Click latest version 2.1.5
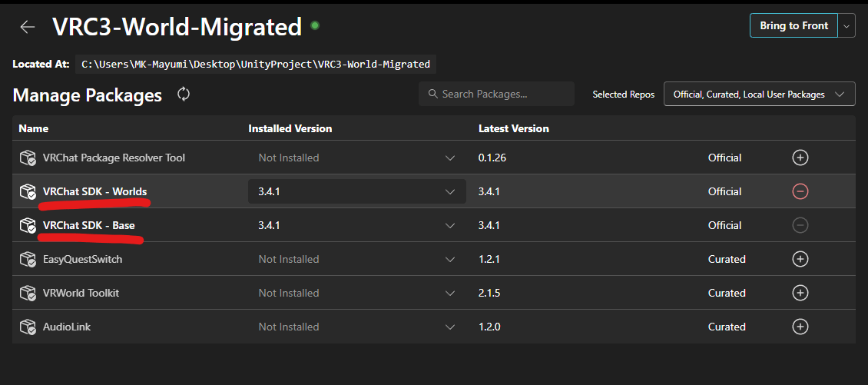Viewport: 868px width, 385px height. tap(489, 293)
